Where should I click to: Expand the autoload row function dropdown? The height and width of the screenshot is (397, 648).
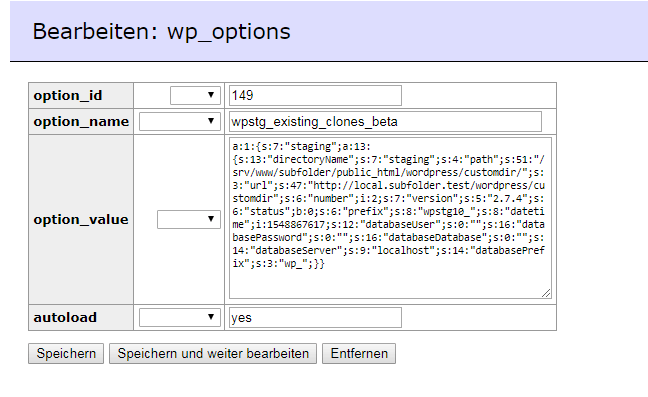[180, 317]
